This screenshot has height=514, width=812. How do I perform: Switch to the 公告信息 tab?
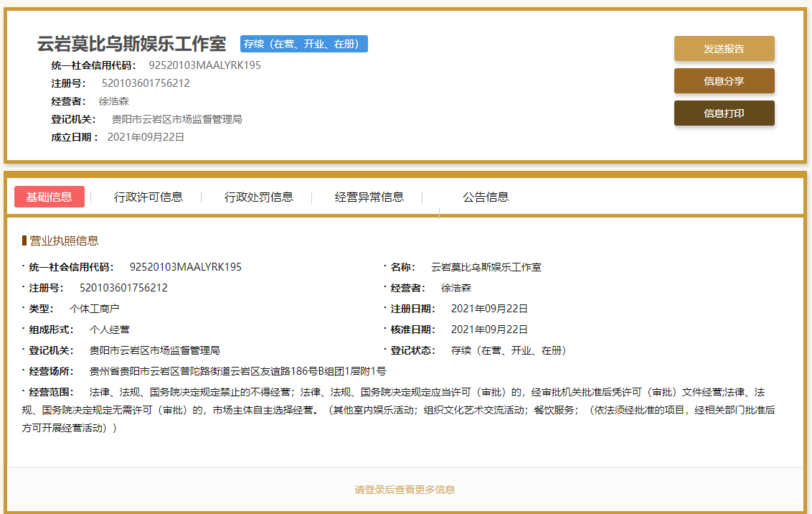[485, 197]
